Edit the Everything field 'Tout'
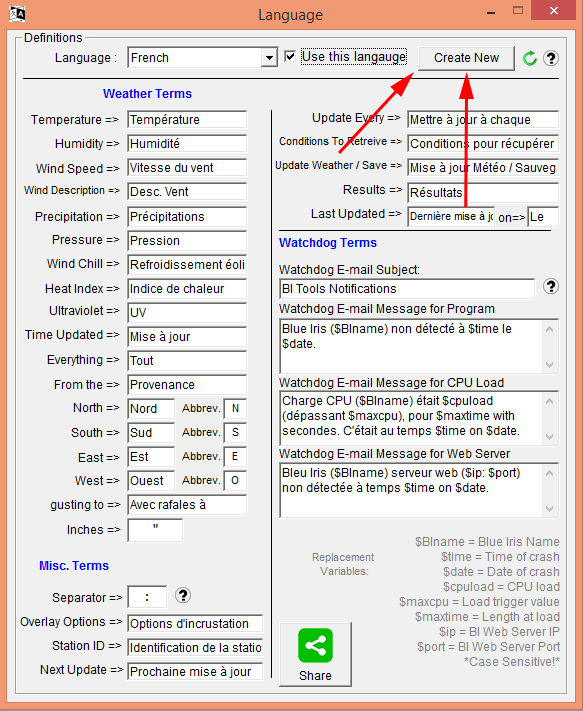583x711 pixels. tap(187, 361)
